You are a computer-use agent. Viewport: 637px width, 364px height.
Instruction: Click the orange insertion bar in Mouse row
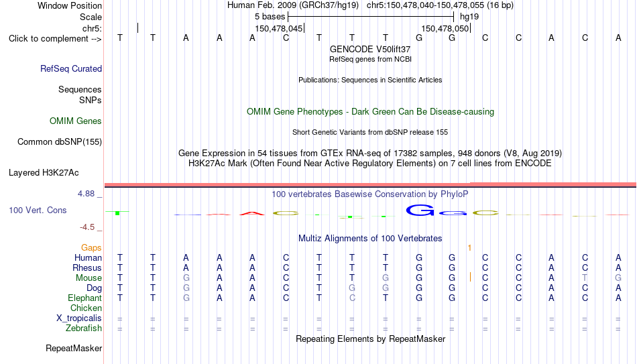point(470,278)
